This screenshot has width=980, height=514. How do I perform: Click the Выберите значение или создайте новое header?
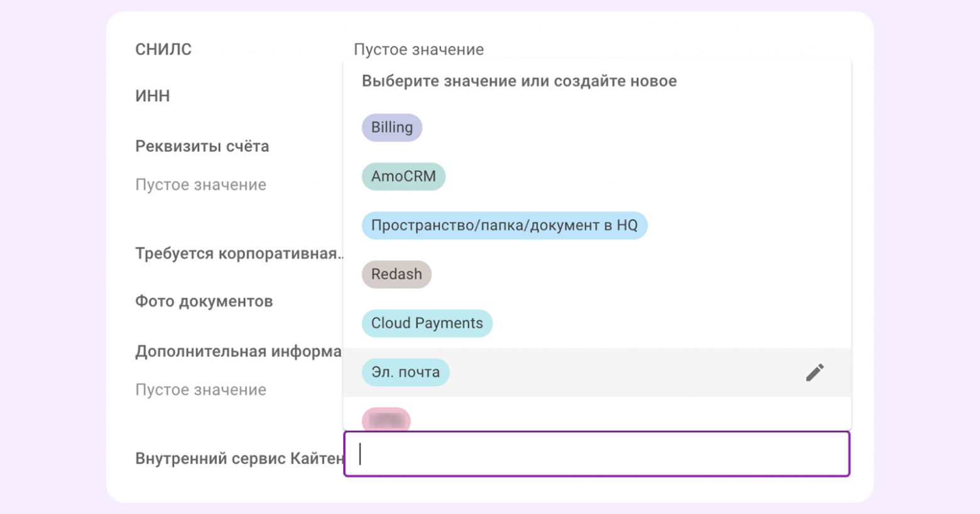pos(519,80)
